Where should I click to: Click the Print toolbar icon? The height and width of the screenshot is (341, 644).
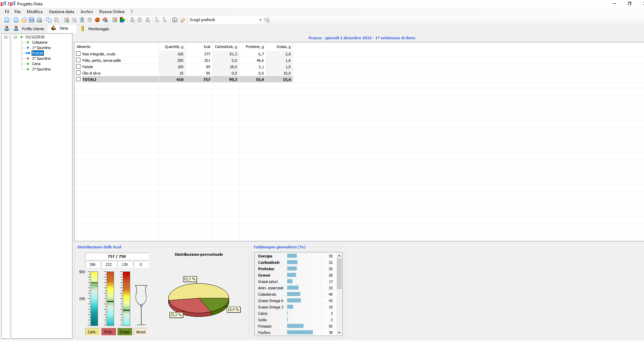tap(39, 20)
